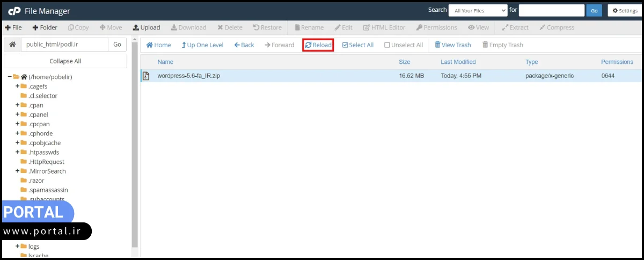Click the Compress tool icon
The width and height of the screenshot is (644, 260).
(543, 27)
